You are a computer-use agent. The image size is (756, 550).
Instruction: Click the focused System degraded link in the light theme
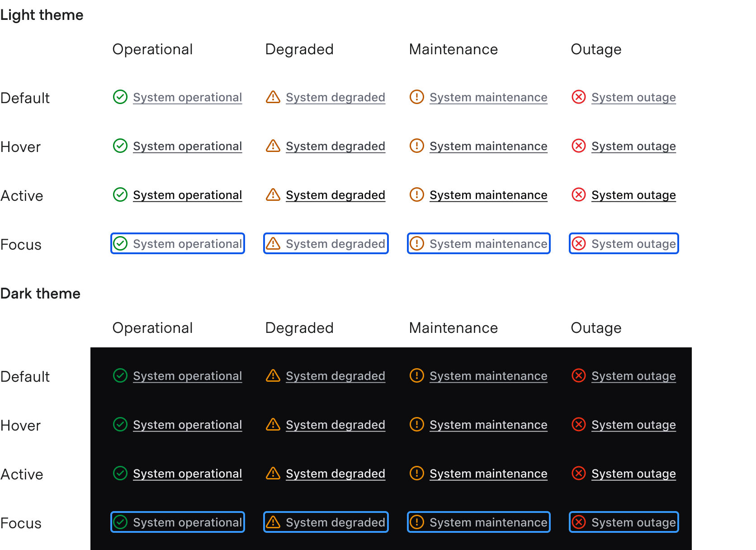[335, 243]
